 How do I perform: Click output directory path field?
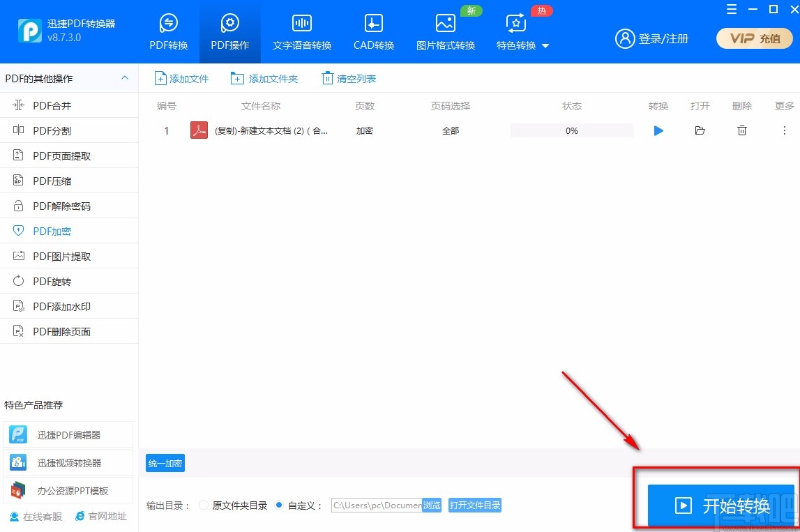[x=377, y=505]
